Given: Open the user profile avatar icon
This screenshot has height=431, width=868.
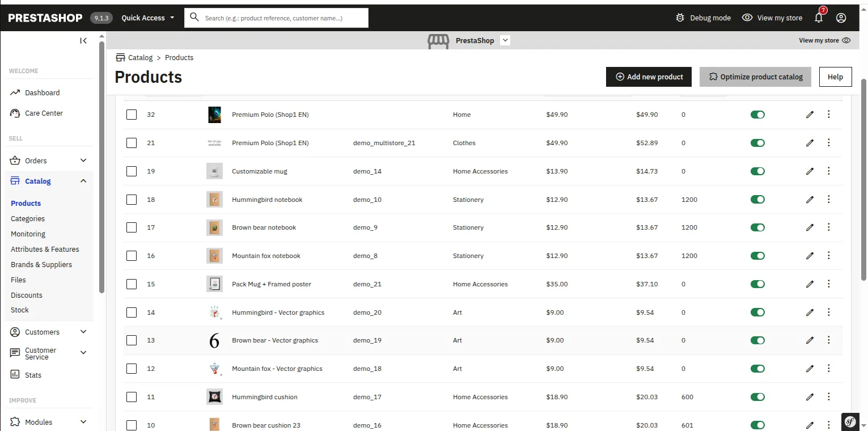Looking at the screenshot, I should pos(841,18).
